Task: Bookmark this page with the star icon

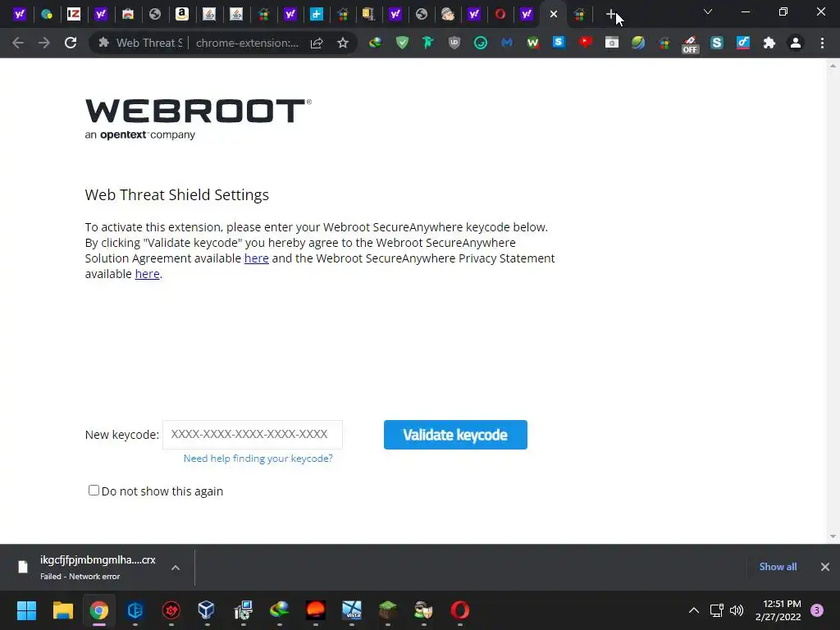Action: [x=343, y=43]
